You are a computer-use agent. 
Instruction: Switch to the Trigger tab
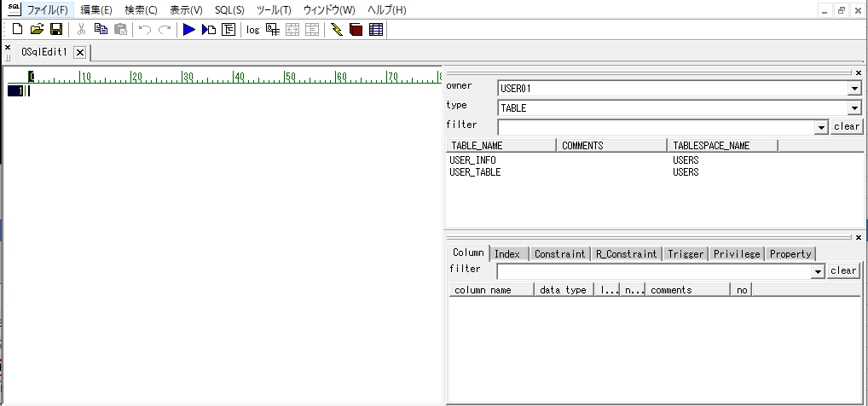686,253
